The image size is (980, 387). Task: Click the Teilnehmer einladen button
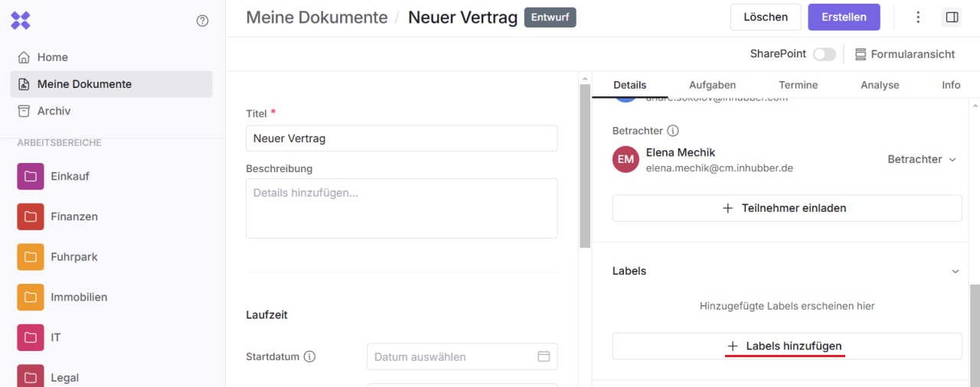786,208
